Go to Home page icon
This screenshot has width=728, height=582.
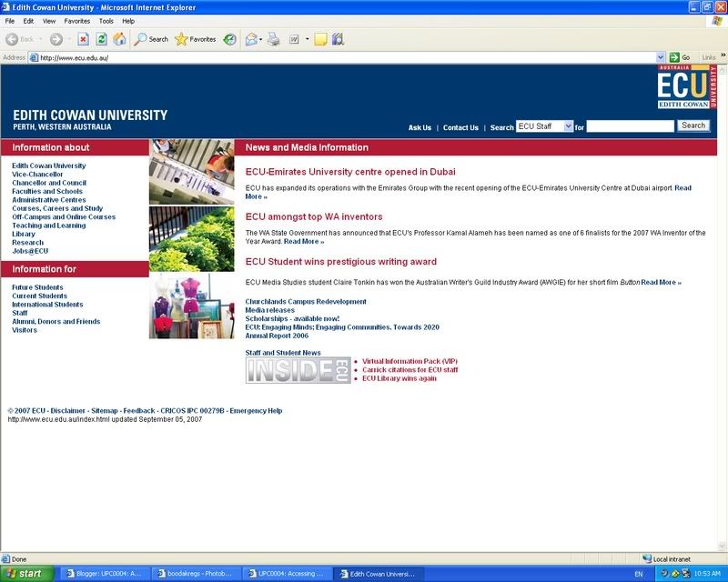[x=118, y=39]
